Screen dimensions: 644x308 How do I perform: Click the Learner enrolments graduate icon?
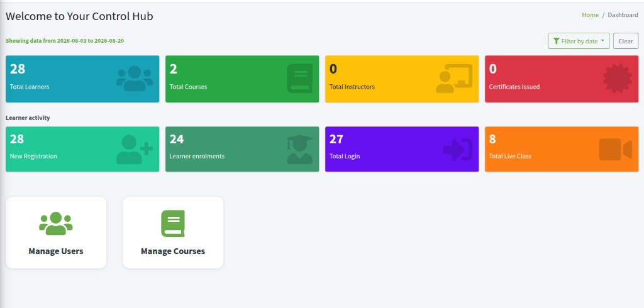pos(300,150)
